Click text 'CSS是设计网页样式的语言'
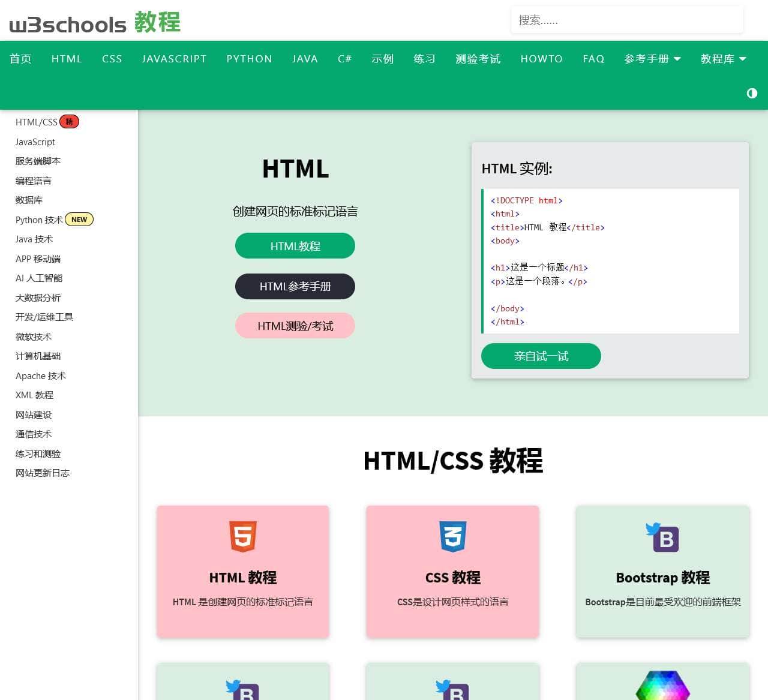Image resolution: width=768 pixels, height=700 pixels. click(453, 602)
